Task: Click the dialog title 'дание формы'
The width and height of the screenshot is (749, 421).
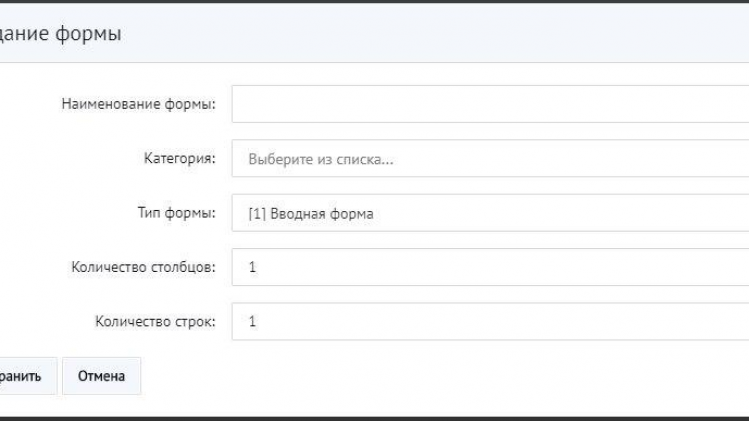Action: coord(61,33)
